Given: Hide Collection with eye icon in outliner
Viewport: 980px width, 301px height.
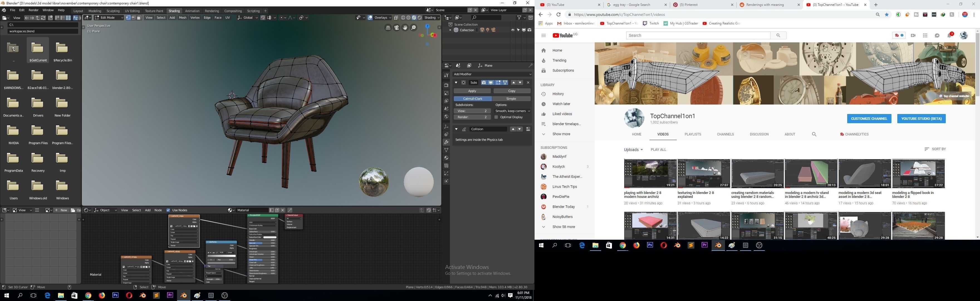Looking at the screenshot, I should click(513, 30).
